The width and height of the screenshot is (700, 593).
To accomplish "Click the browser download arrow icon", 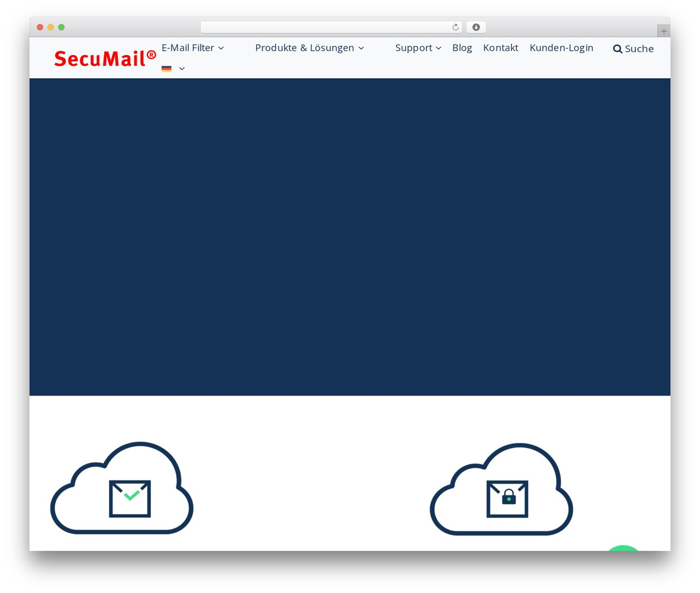I will 476,27.
